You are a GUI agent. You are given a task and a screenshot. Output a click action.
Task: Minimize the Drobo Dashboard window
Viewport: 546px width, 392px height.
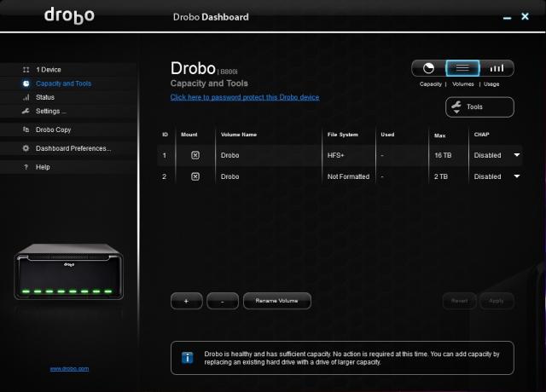click(508, 18)
